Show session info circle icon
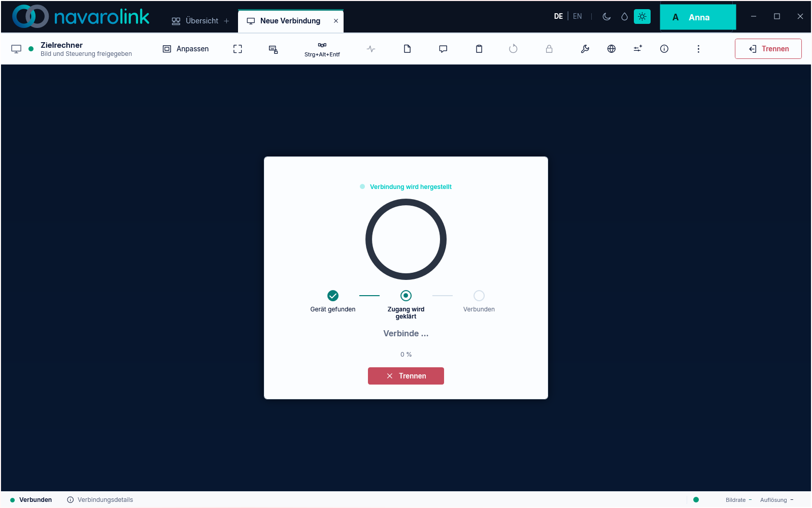 664,49
